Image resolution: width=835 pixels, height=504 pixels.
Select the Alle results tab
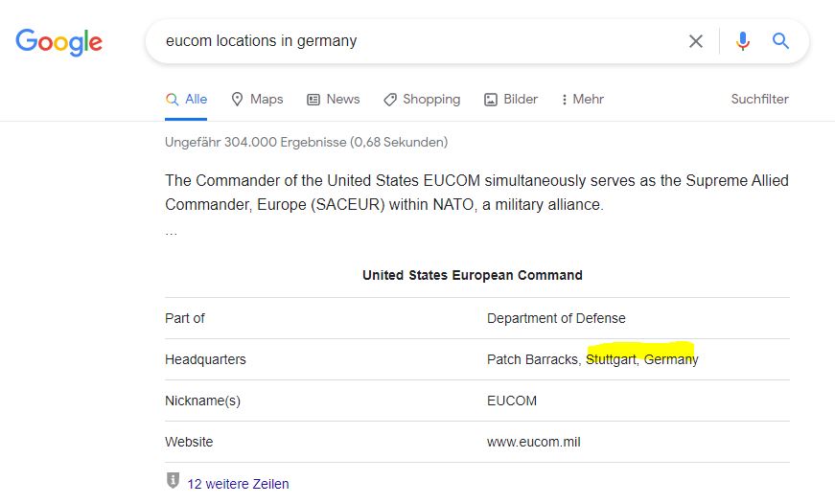point(186,99)
